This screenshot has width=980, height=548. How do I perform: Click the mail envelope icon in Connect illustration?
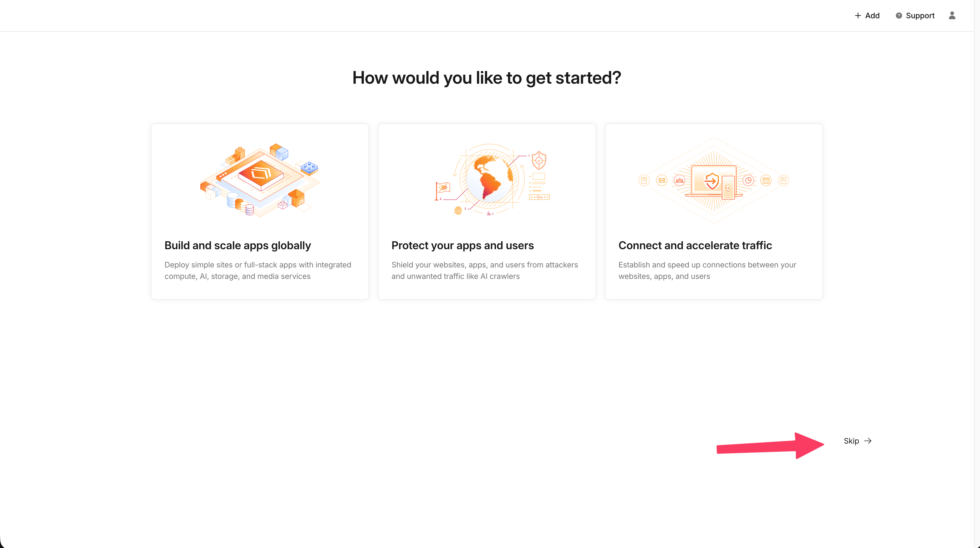click(662, 180)
